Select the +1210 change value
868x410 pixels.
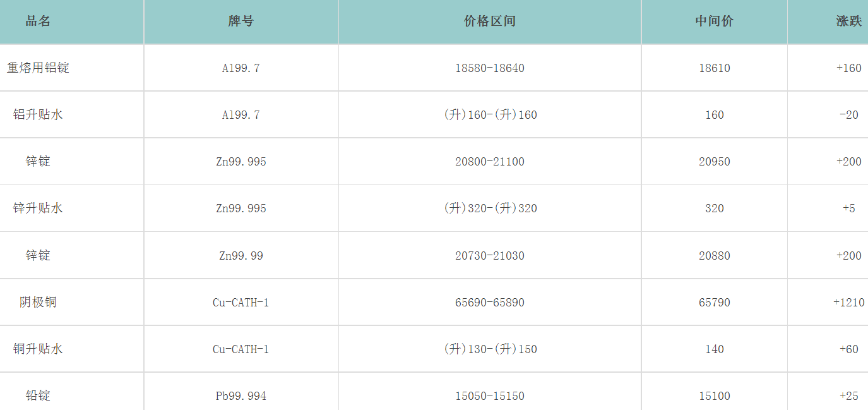pos(848,303)
